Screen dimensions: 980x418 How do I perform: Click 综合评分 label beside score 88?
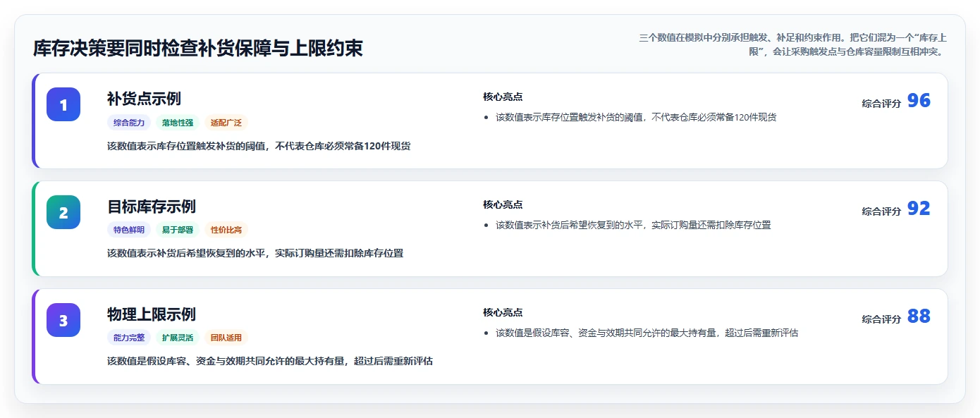[881, 319]
